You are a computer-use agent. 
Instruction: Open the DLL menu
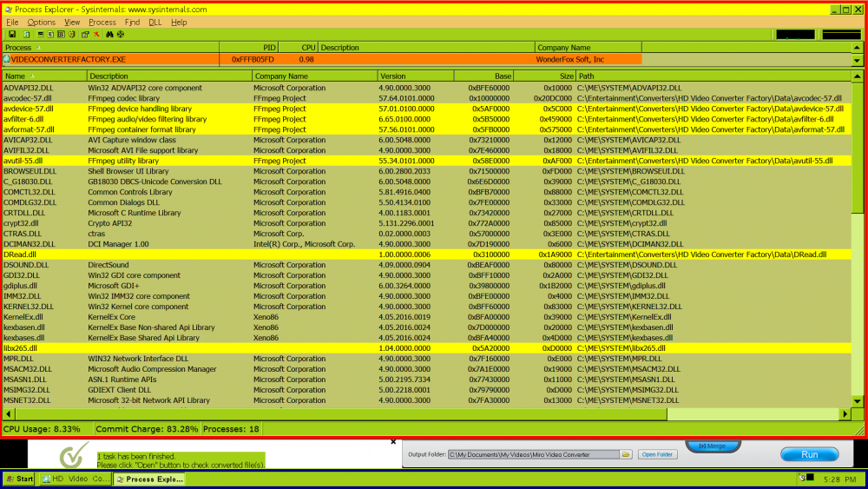click(x=155, y=22)
